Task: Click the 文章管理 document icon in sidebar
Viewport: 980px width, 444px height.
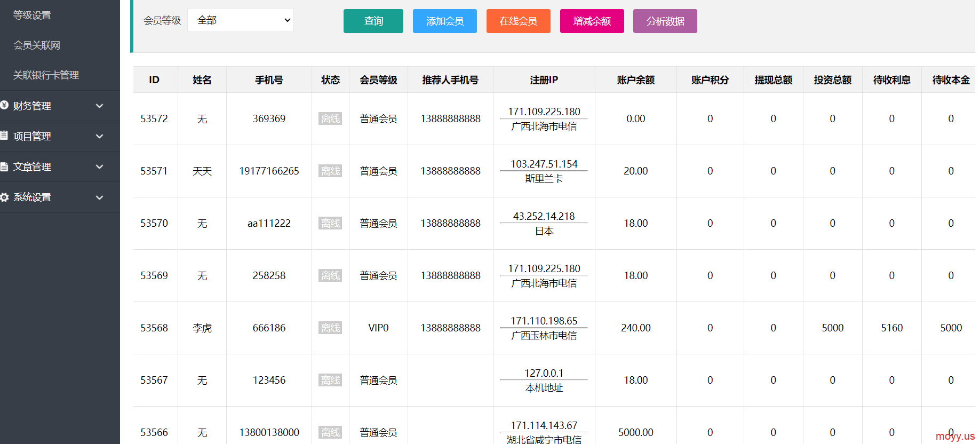Action: pos(4,166)
